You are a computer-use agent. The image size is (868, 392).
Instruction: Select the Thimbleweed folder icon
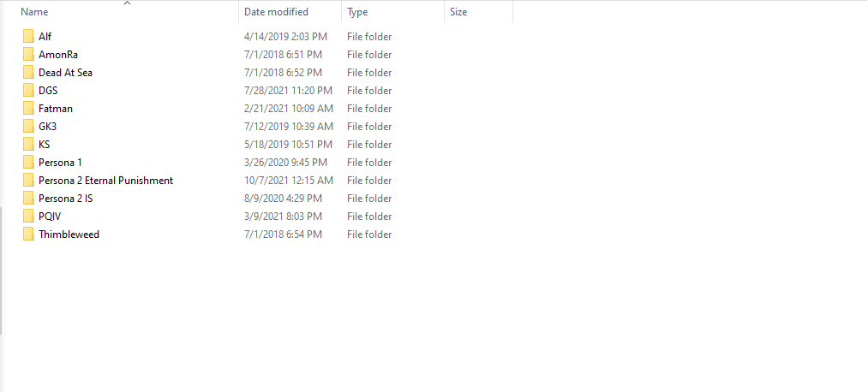(29, 235)
